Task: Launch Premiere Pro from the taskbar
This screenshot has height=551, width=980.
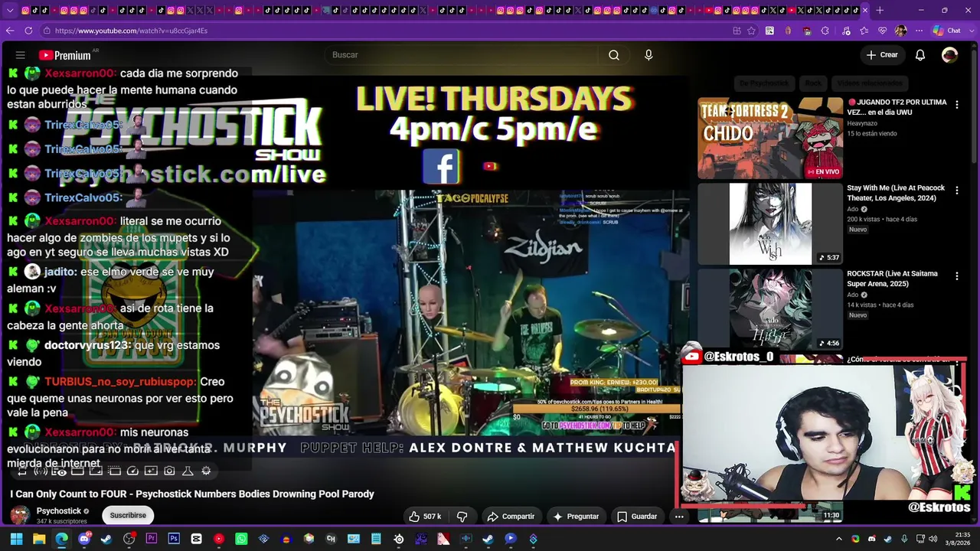Action: [152, 539]
